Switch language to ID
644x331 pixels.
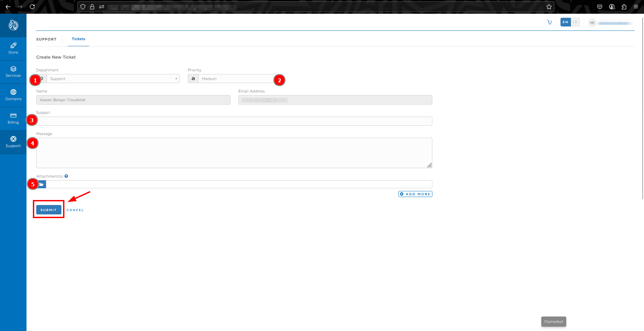(x=575, y=22)
